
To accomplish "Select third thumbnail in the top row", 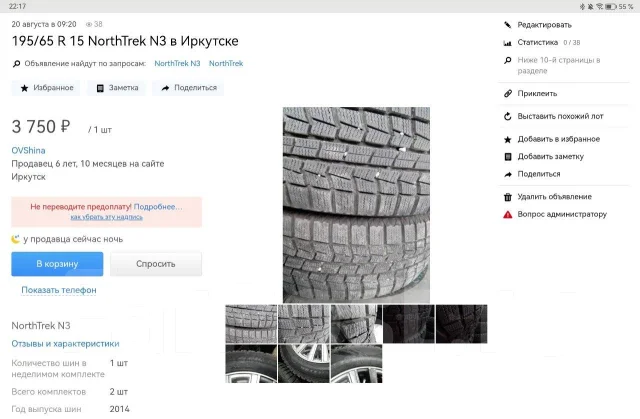I will pos(356,324).
